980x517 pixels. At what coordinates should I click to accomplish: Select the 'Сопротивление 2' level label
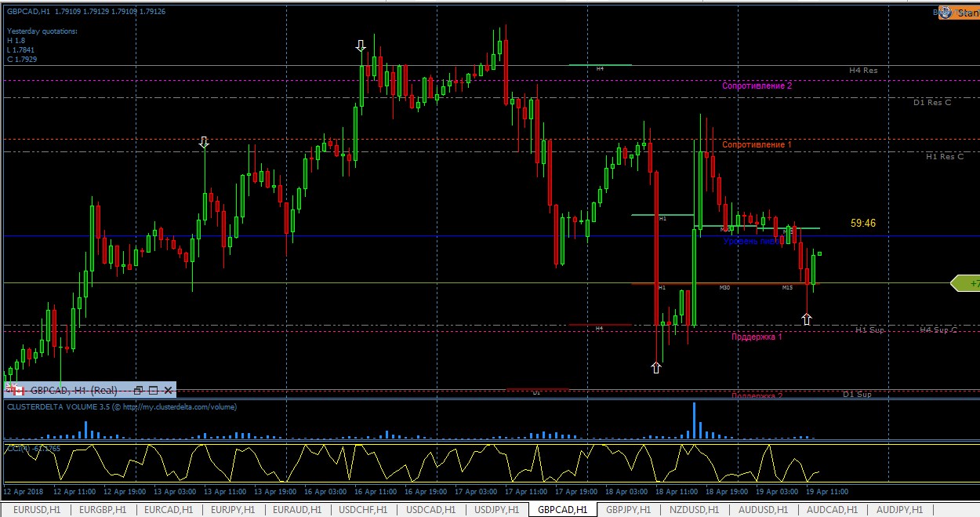757,86
